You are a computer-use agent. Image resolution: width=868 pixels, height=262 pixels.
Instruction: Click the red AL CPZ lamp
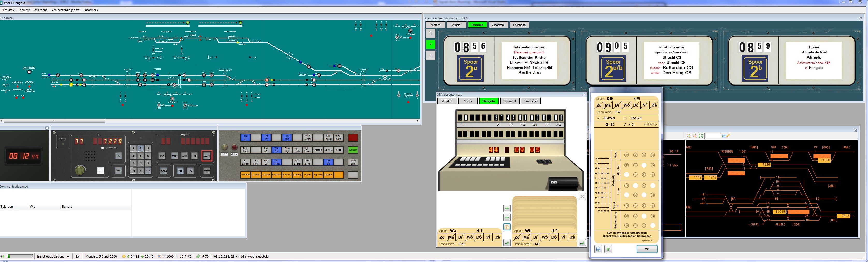coord(234,147)
